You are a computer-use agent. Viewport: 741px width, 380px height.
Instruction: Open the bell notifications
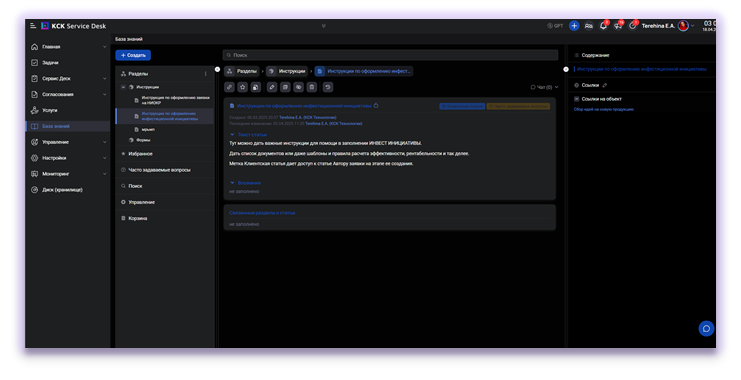tap(603, 26)
